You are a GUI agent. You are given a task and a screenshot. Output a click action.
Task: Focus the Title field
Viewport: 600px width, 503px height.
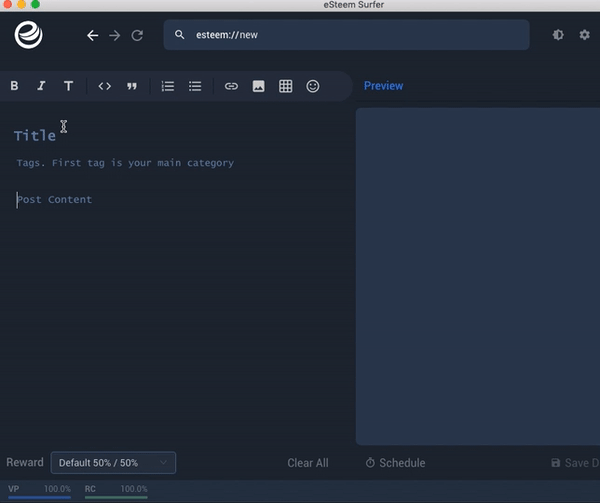(178, 135)
